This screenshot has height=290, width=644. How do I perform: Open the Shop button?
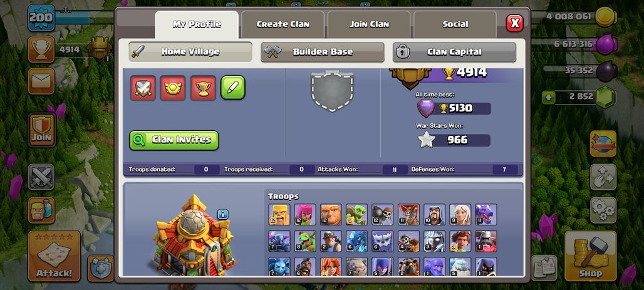590,256
